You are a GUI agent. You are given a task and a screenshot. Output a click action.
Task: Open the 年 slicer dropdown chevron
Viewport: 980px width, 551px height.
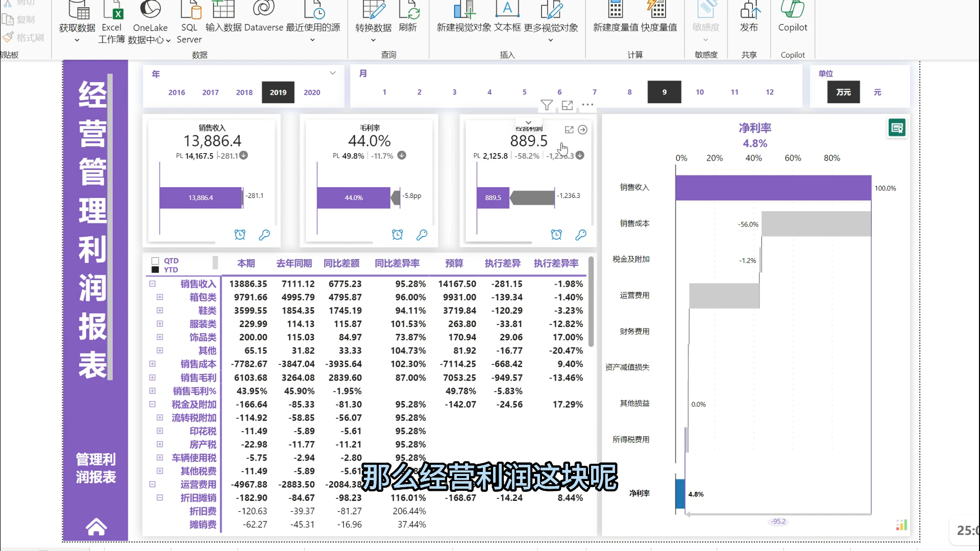(x=333, y=73)
